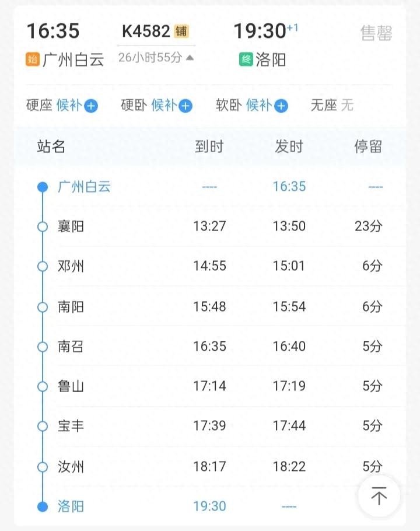Tap the plus icon beside 软卧 候补
The image size is (420, 531).
click(x=281, y=106)
